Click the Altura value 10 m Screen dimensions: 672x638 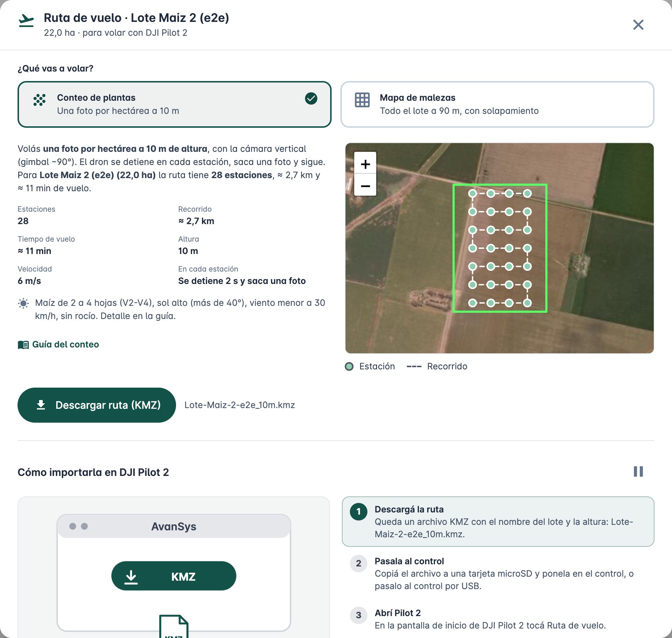pyautogui.click(x=188, y=251)
